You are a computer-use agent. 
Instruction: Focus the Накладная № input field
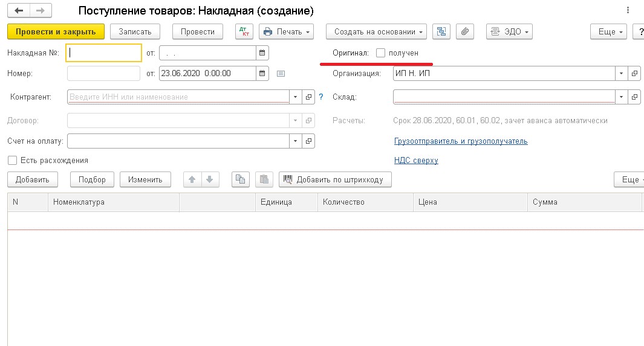[105, 53]
